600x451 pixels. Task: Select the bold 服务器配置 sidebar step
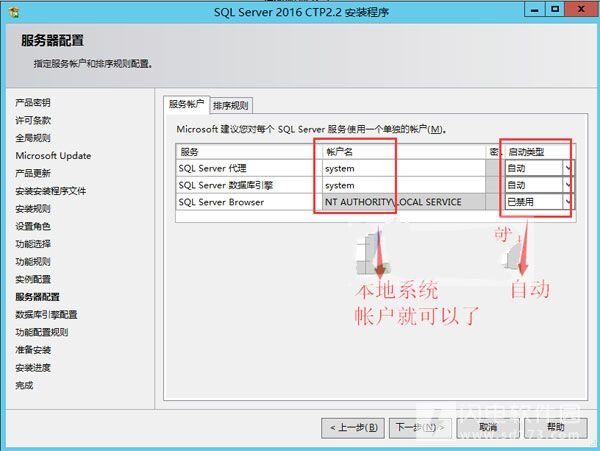coord(38,297)
